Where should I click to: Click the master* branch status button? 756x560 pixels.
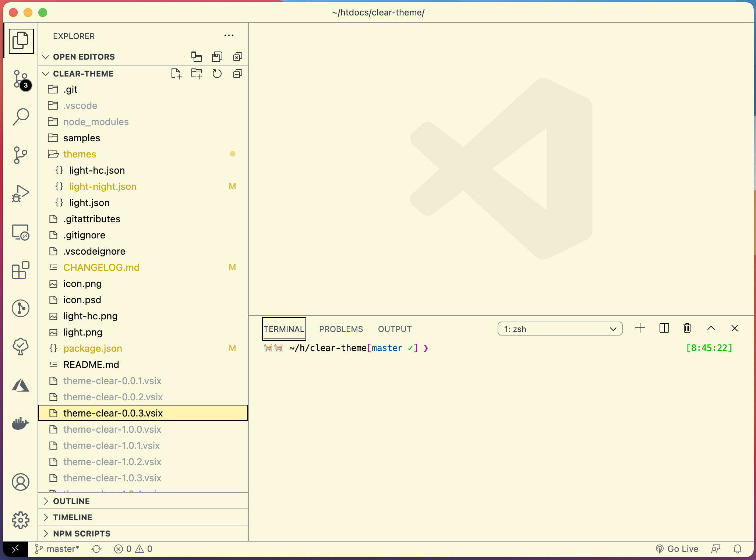(x=57, y=549)
